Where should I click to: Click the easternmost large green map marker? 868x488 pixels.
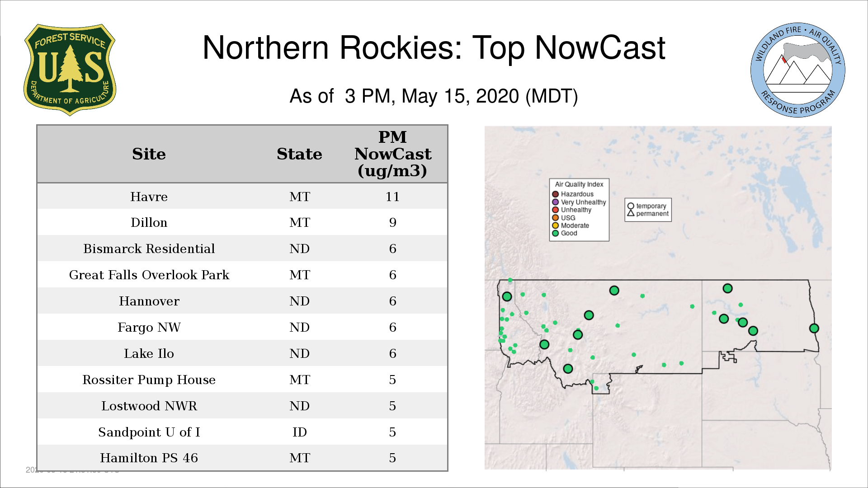814,328
